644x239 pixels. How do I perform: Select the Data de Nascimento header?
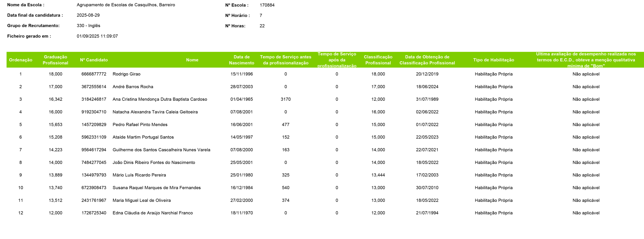pos(242,60)
